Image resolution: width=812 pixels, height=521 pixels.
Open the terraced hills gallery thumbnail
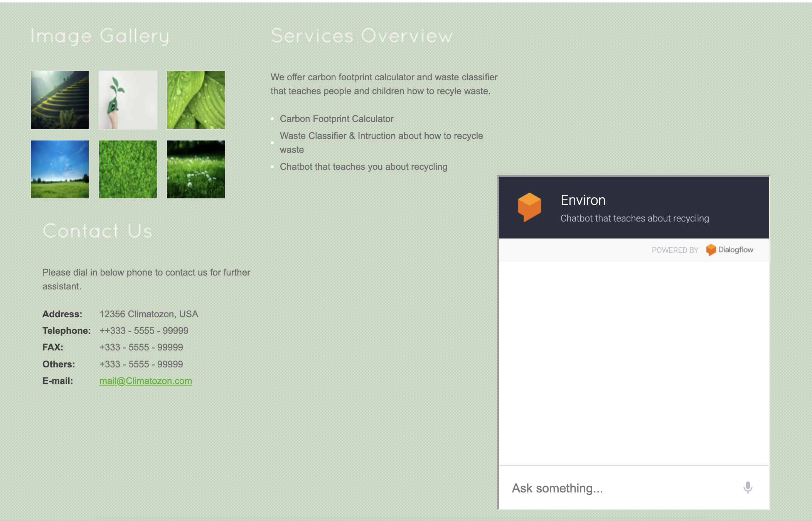click(x=60, y=100)
